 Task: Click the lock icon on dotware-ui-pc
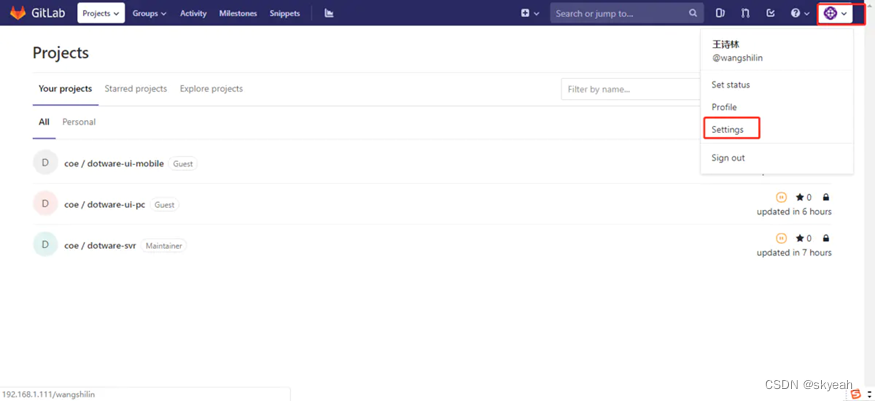coord(826,197)
